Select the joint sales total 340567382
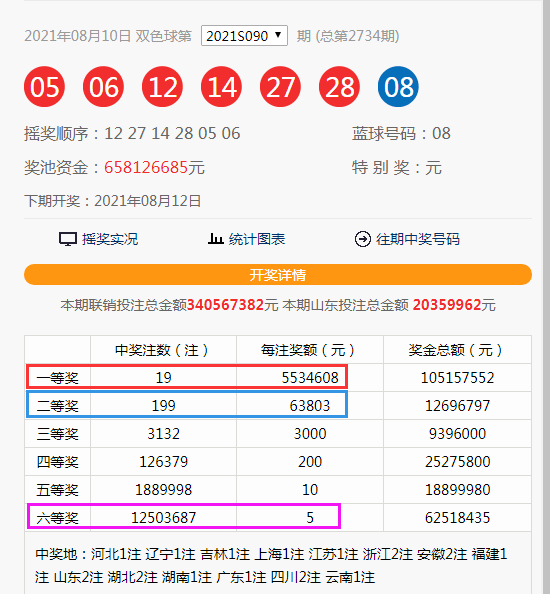The image size is (550, 594). pos(225,305)
